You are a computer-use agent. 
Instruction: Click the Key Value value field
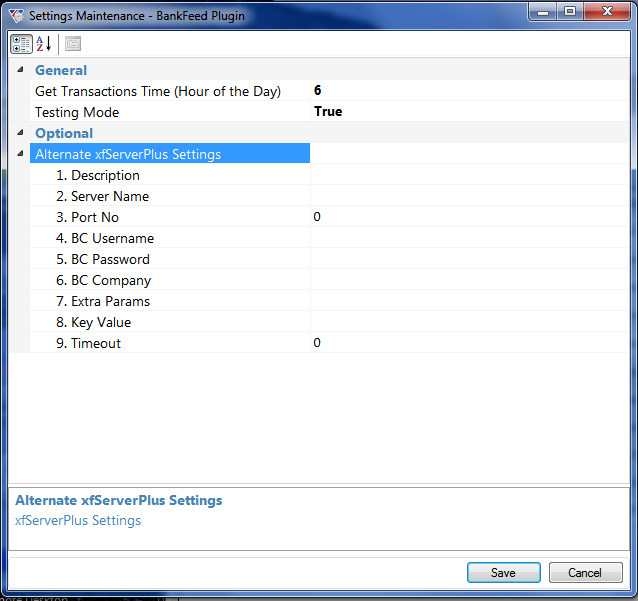point(470,322)
